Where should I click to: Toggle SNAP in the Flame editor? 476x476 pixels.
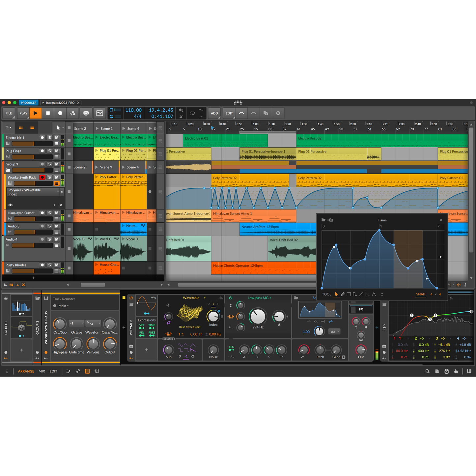pos(421,294)
